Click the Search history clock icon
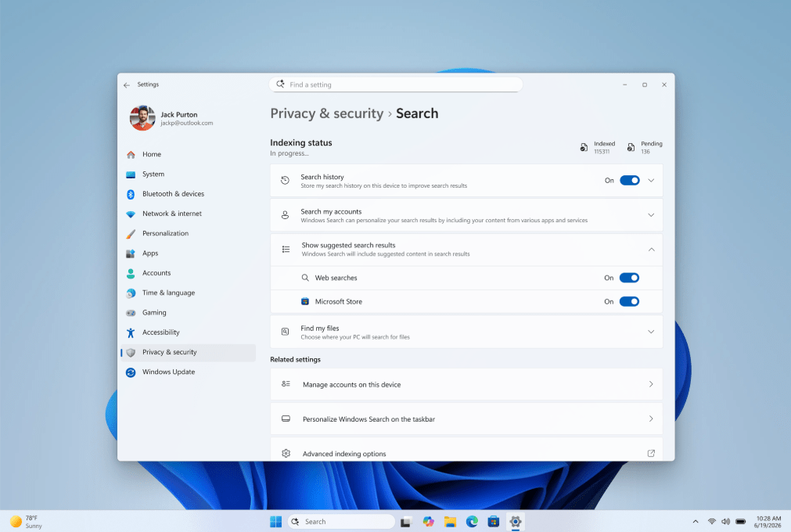791x532 pixels. click(x=285, y=181)
